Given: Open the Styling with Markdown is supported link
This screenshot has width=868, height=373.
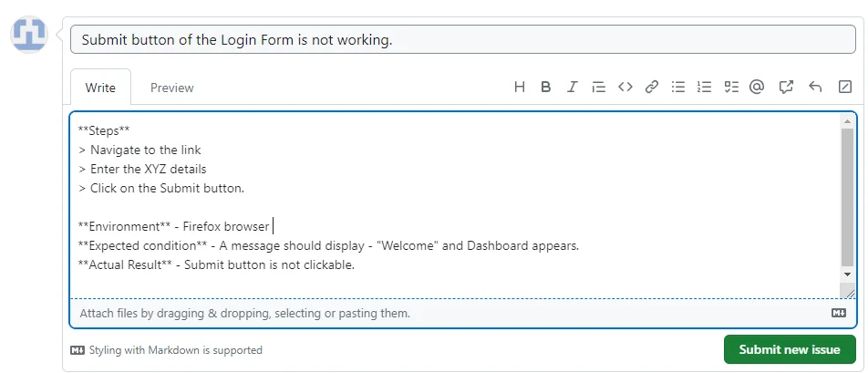Looking at the screenshot, I should (166, 350).
